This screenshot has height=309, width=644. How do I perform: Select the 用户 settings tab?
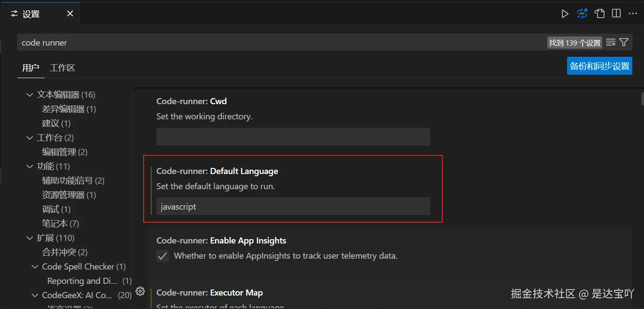tap(30, 68)
